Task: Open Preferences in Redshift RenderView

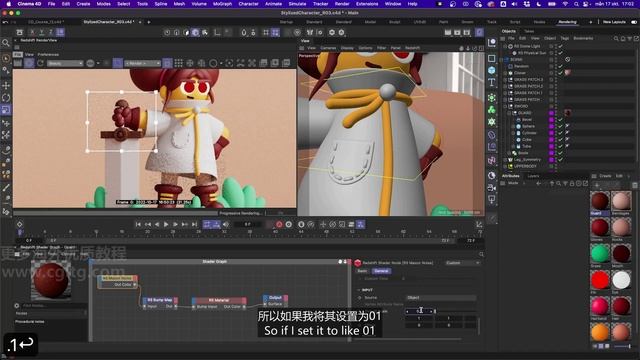Action: (48, 54)
